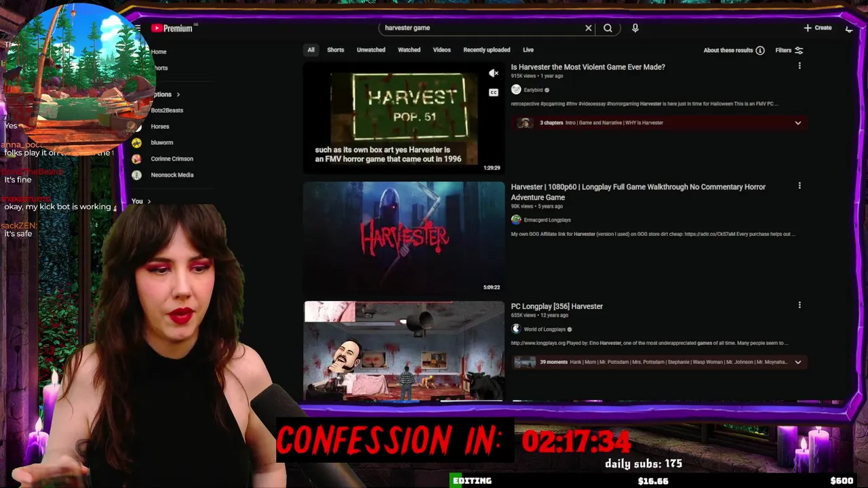Screen dimensions: 868x488
Task: Open options menu for the 1080p60 Longplay video
Action: (x=800, y=186)
